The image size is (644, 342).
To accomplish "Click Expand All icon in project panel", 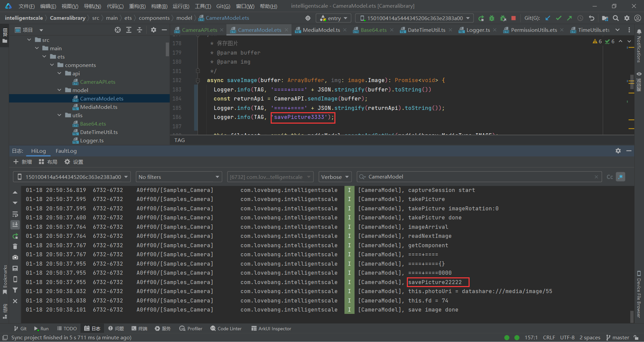I will (128, 30).
